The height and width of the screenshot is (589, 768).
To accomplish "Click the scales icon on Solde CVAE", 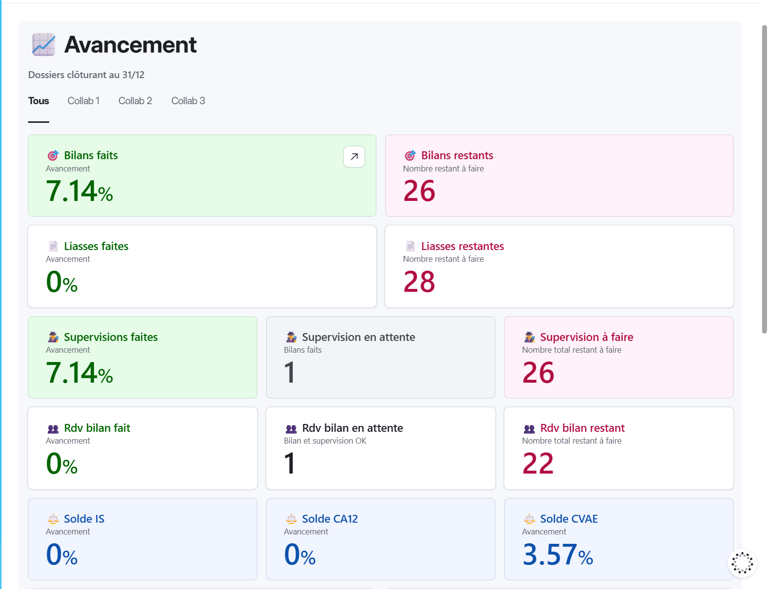I will [x=529, y=520].
